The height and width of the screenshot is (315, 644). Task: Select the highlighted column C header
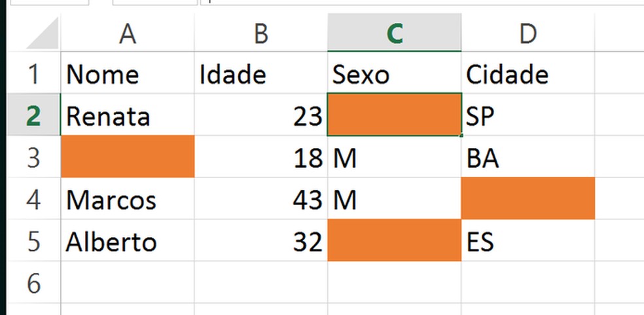coord(394,34)
